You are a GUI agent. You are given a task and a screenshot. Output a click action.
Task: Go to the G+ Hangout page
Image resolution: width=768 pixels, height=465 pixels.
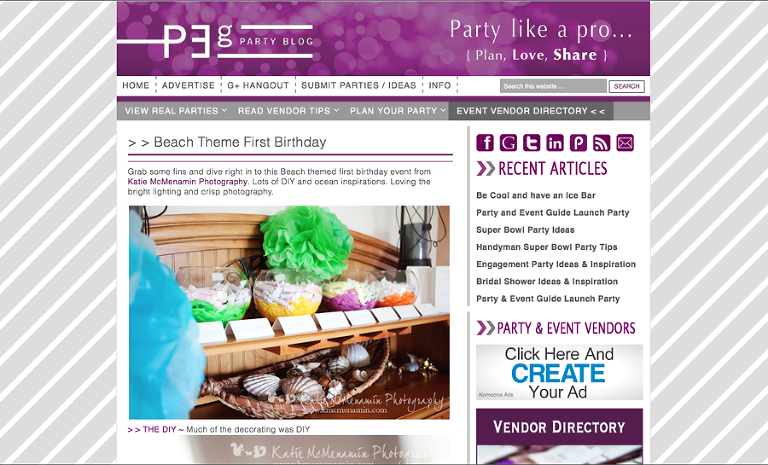pos(258,85)
